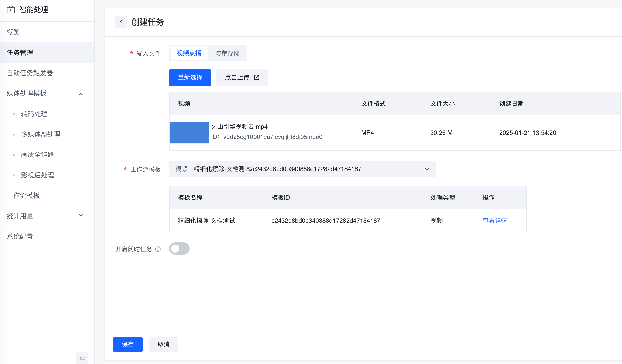Expand the 统计用量 menu
The image size is (622, 364).
tap(81, 216)
